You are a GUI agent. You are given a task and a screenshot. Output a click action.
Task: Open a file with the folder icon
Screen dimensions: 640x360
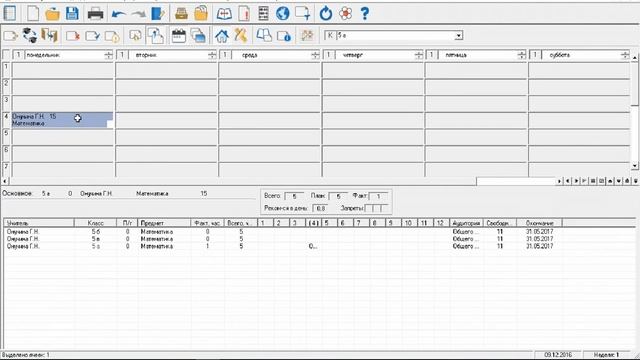[52, 13]
